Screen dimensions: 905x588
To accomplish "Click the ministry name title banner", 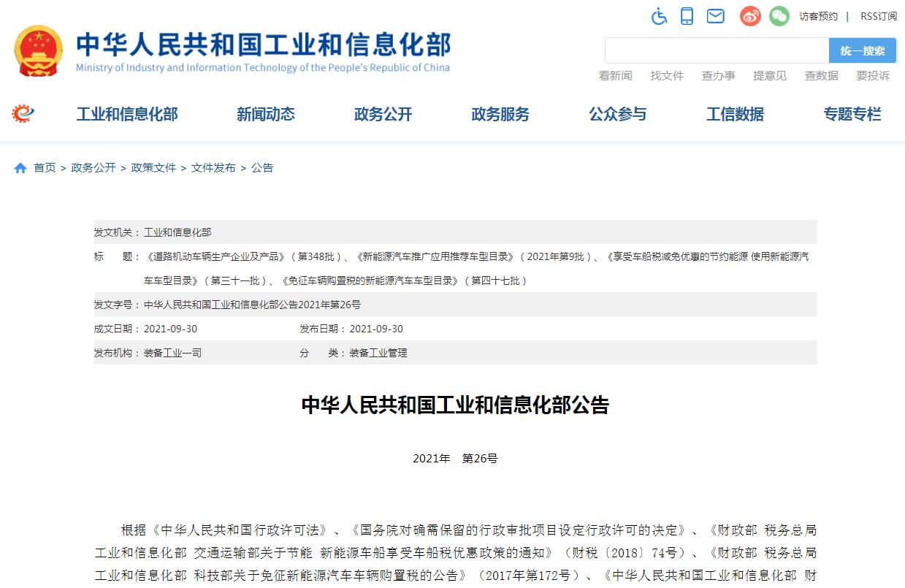I will click(x=264, y=43).
